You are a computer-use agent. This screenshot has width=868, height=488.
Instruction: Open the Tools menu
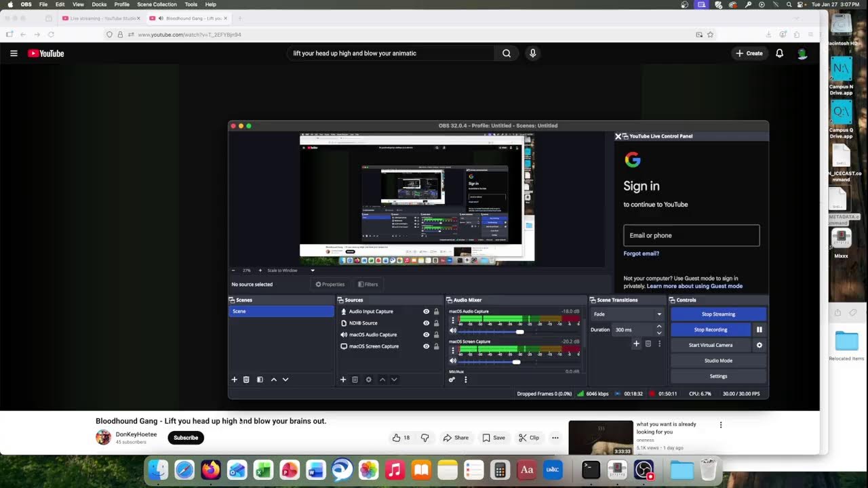click(x=191, y=4)
